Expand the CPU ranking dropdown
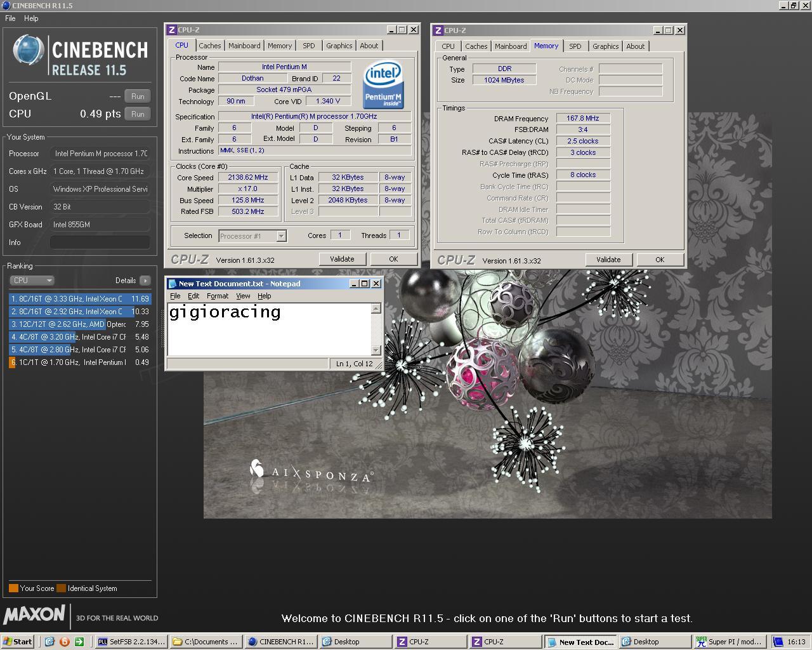 pyautogui.click(x=32, y=281)
